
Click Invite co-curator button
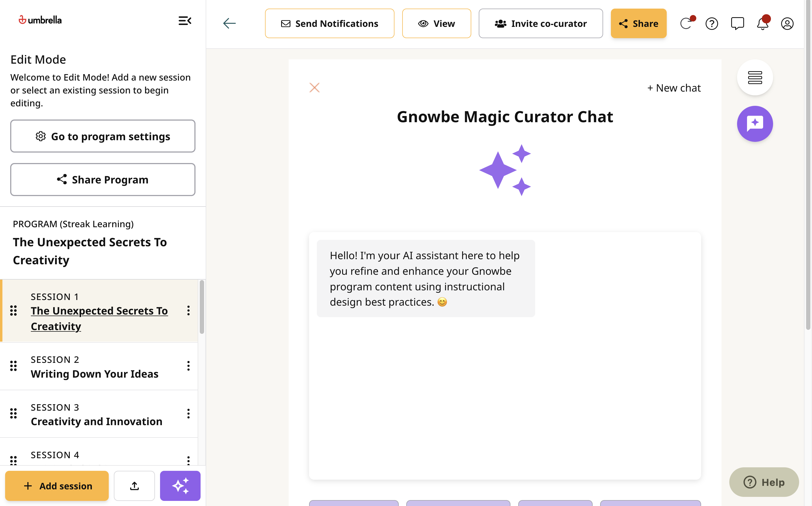(x=540, y=23)
